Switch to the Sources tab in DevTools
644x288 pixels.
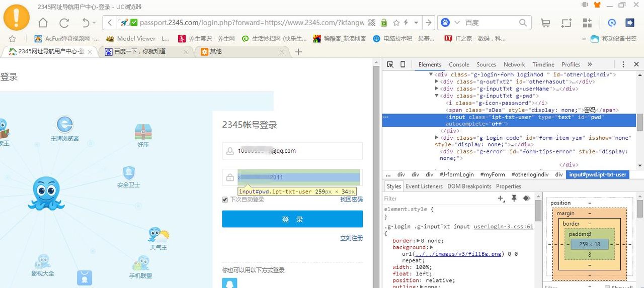click(486, 64)
